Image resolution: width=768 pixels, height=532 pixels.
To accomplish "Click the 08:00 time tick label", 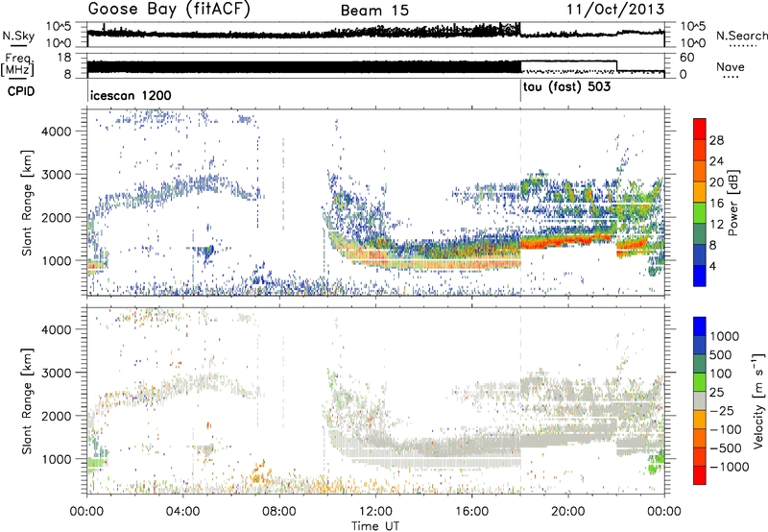I will [279, 512].
